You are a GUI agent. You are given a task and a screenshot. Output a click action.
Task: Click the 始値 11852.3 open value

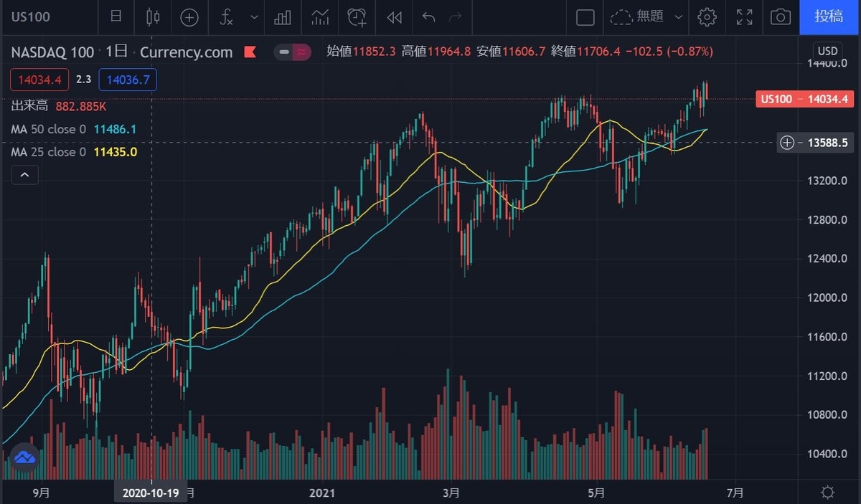coord(362,52)
